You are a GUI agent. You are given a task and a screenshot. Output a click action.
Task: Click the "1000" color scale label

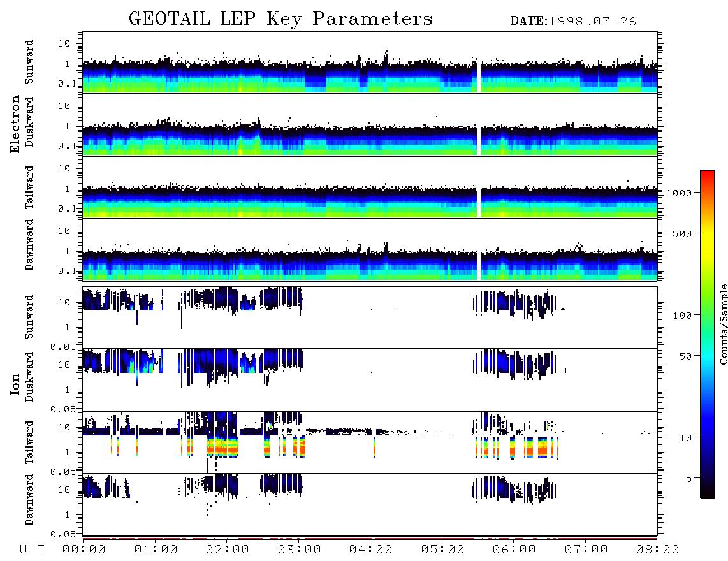click(679, 193)
